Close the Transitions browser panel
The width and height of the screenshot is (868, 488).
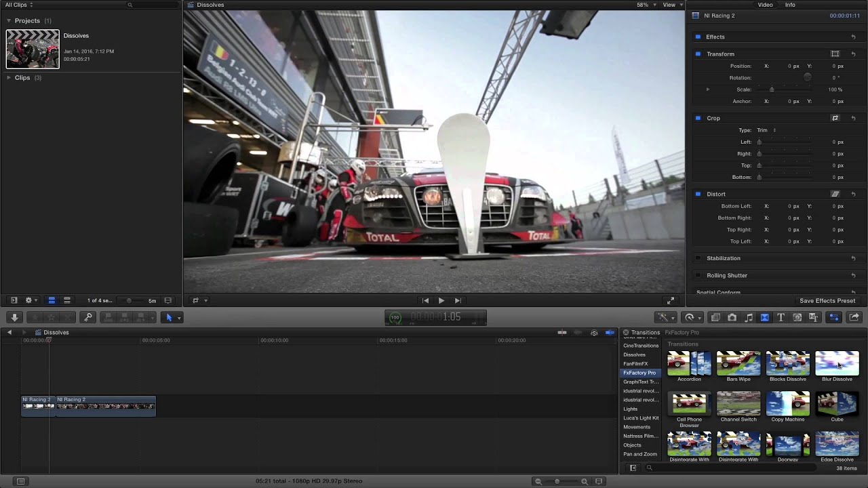[626, 333]
